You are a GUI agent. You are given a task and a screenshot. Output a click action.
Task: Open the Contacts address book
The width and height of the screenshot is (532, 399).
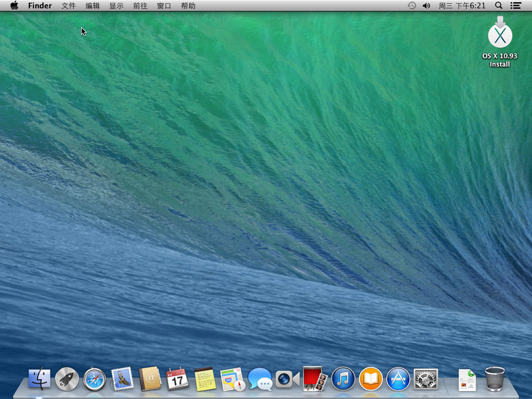(x=150, y=380)
